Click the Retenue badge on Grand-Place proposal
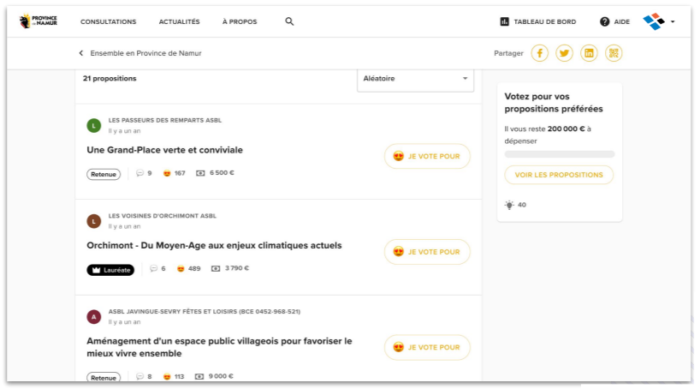Image resolution: width=700 pixels, height=389 pixels. pyautogui.click(x=104, y=174)
